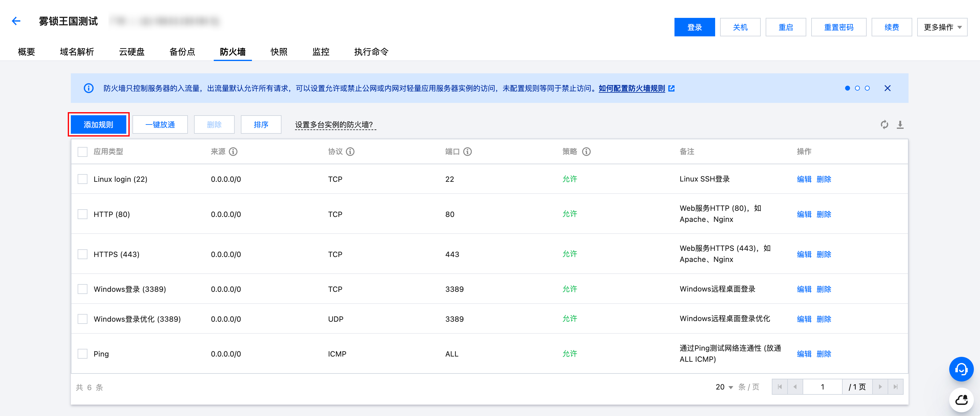Go back with the left arrow icon
Viewport: 980px width, 416px height.
click(x=16, y=21)
